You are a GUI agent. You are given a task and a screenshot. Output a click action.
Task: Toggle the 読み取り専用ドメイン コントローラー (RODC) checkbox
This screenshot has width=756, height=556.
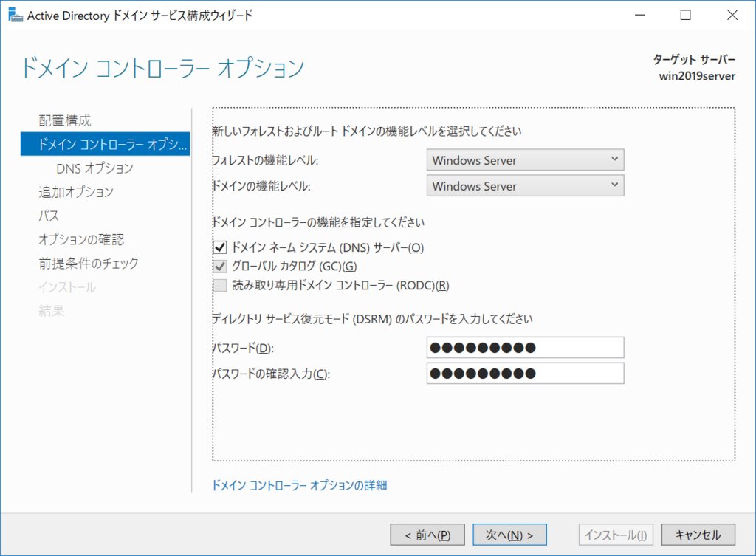220,286
